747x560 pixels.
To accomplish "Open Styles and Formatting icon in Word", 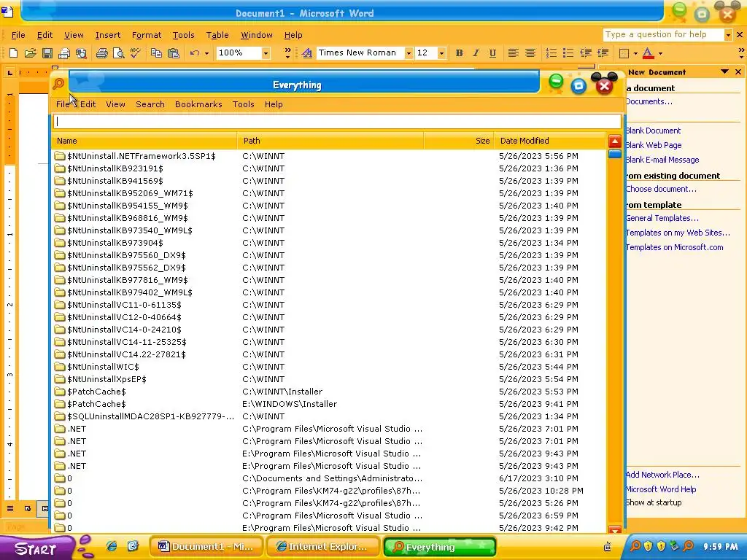I will pos(307,52).
